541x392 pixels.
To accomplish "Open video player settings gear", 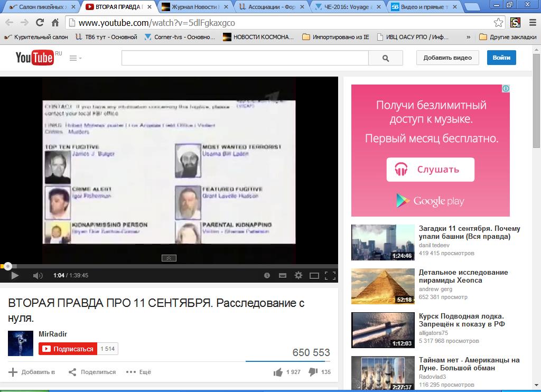I will click(299, 275).
